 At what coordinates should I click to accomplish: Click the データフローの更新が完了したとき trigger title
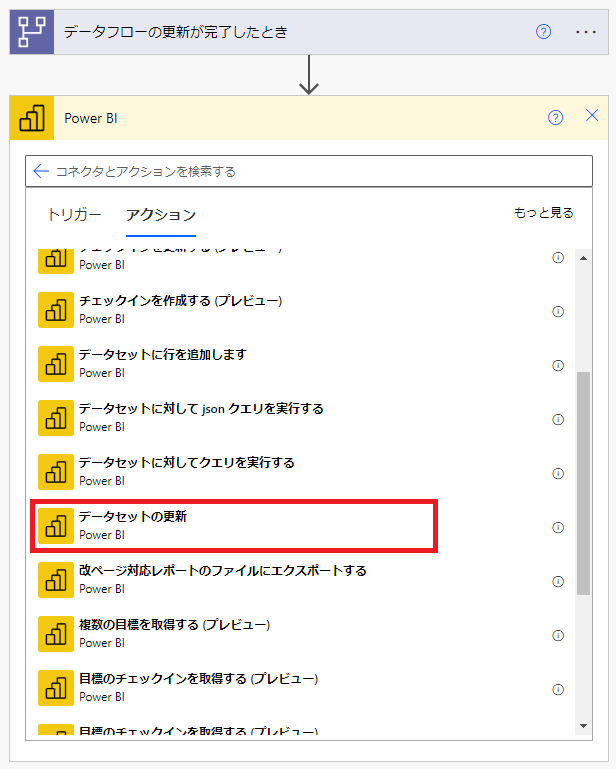176,32
